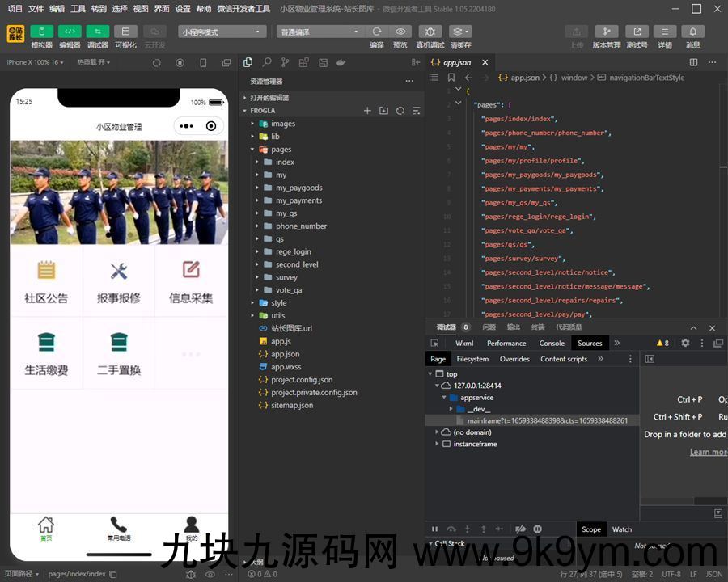Toggle the 调试器 debugger panel button

point(98,32)
